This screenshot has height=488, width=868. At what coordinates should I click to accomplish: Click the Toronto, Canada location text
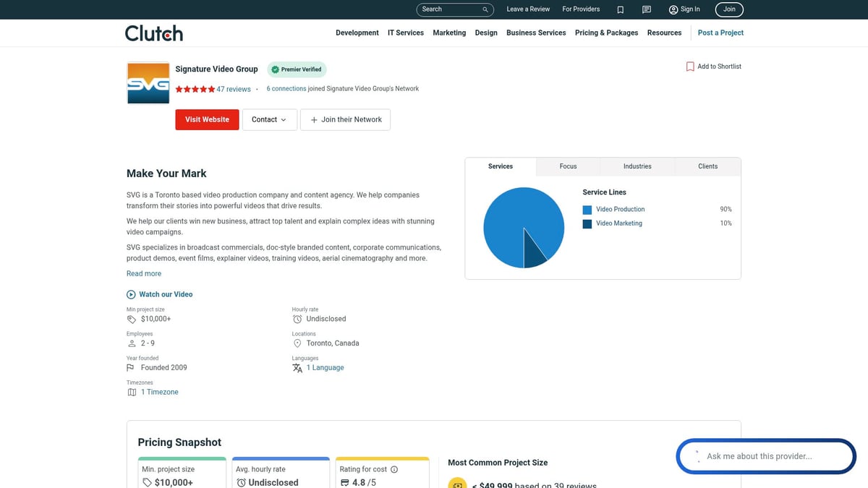tap(333, 343)
